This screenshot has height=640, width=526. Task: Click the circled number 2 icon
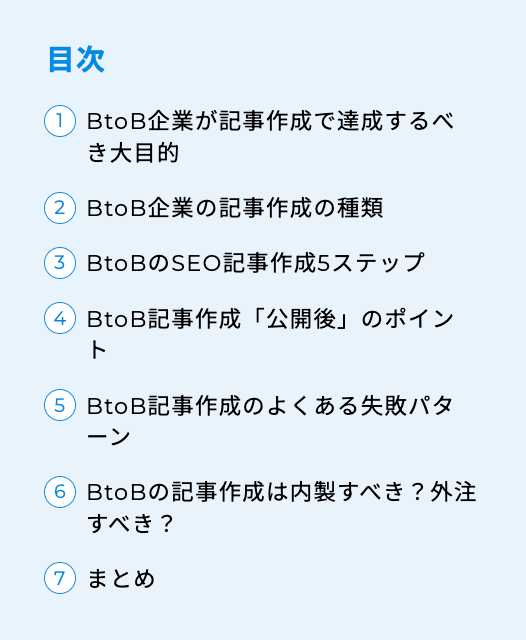[60, 208]
